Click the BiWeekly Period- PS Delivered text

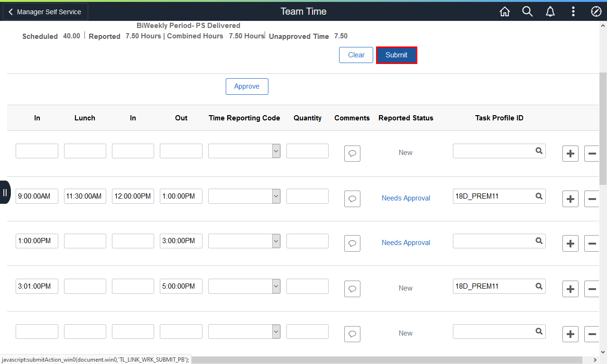[188, 26]
